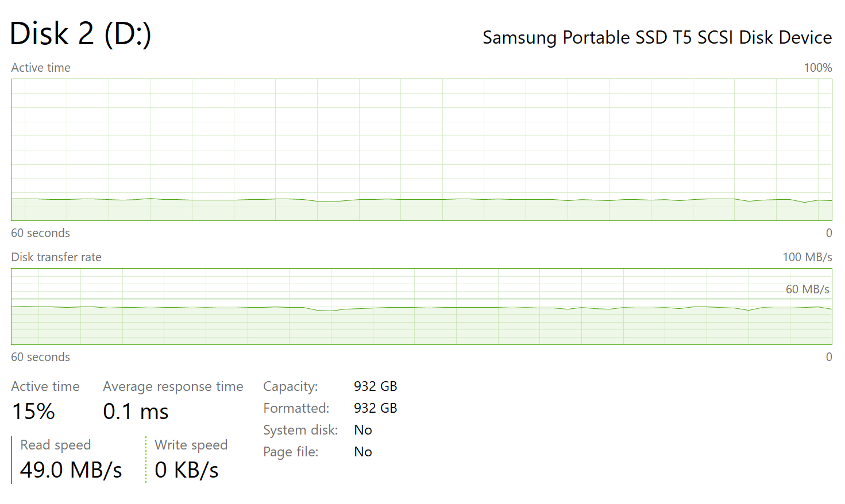845x504 pixels.
Task: Click the "60 MB/s" marker in transfer graph
Action: click(807, 289)
